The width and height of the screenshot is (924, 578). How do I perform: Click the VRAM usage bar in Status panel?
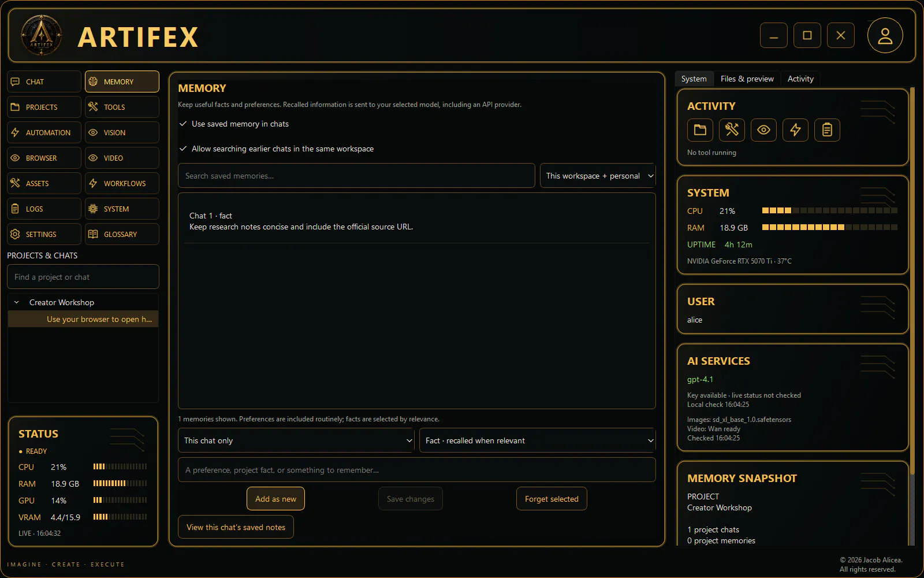pos(120,517)
